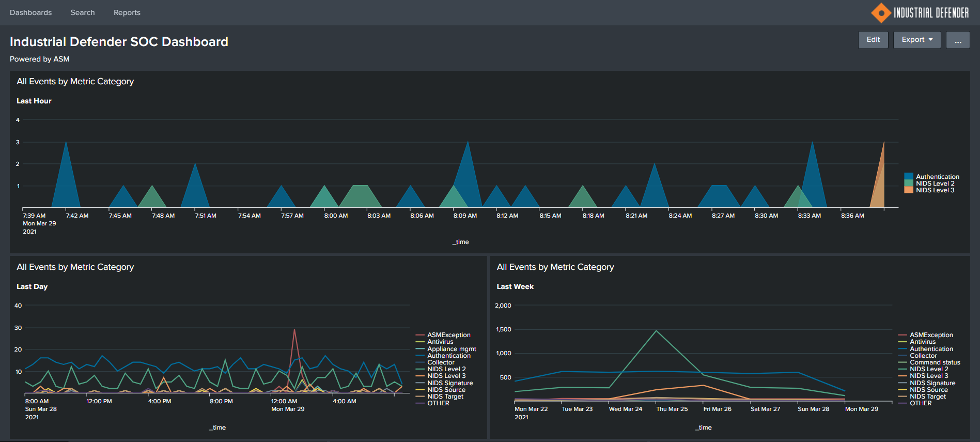
Task: Click the NIDS Level 2 peak on Thu Mar 25
Action: [x=656, y=331]
